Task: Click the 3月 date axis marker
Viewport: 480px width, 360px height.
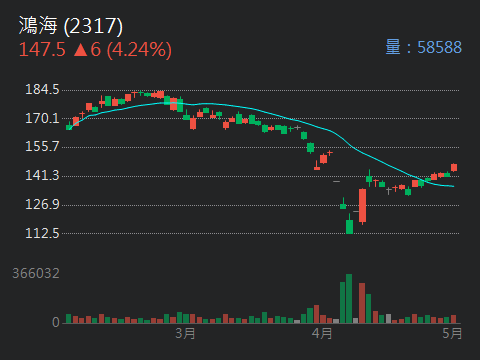Action: [x=185, y=333]
